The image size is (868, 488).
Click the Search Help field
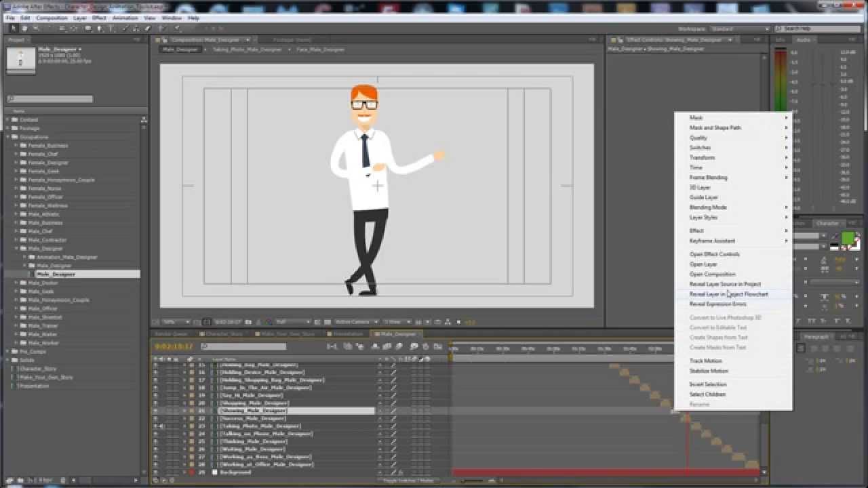(x=818, y=29)
